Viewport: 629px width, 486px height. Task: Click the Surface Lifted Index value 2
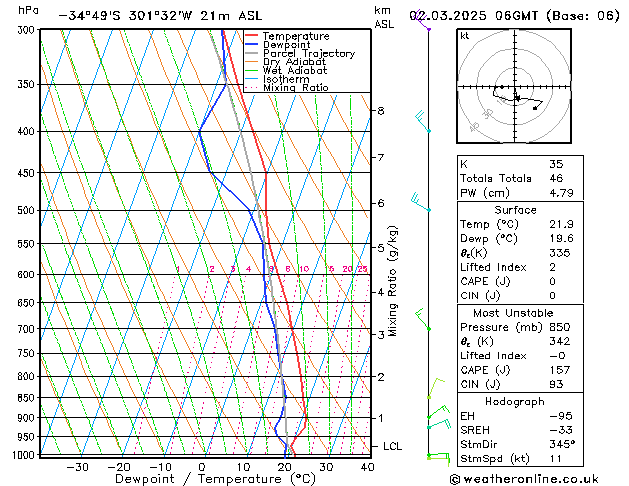[552, 267]
